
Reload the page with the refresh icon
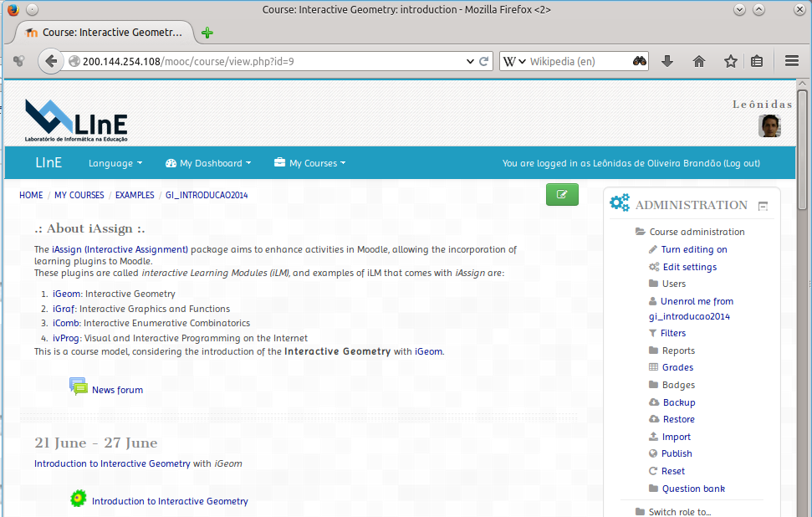click(x=483, y=61)
